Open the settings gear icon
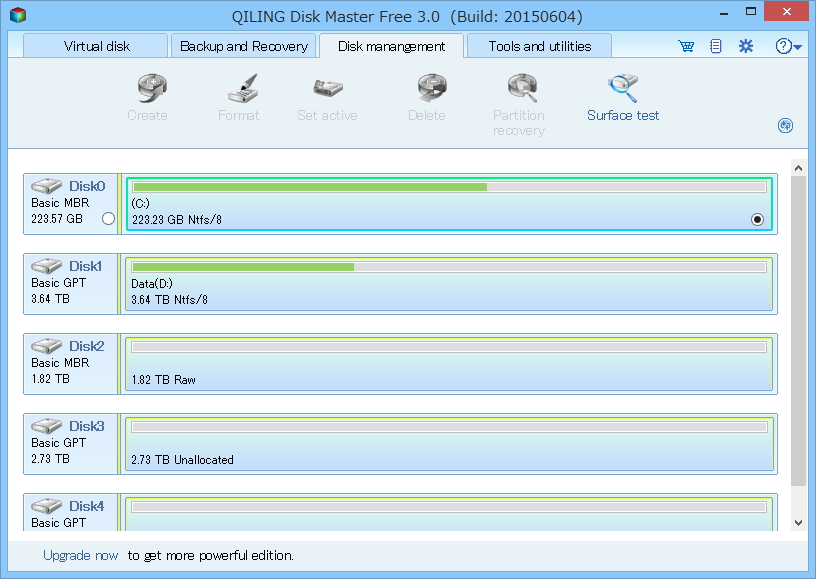Viewport: 816px width, 579px height. 745,45
